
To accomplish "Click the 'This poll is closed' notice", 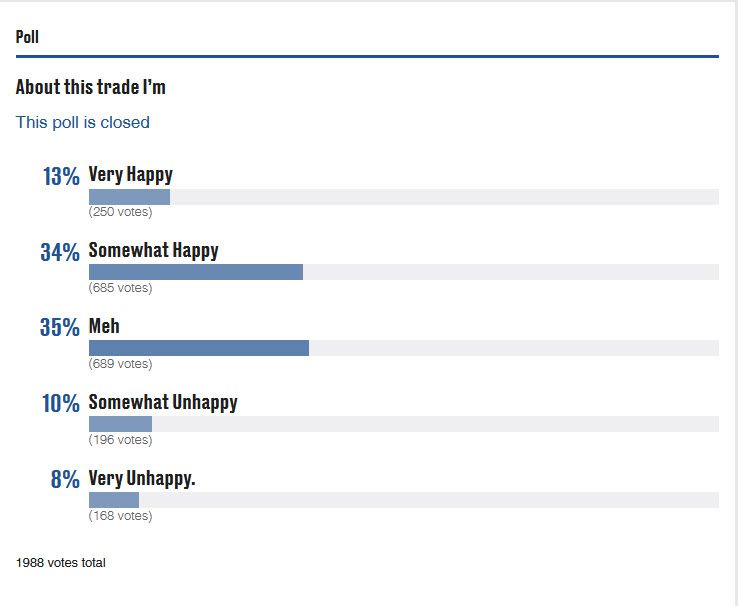I will 82,122.
